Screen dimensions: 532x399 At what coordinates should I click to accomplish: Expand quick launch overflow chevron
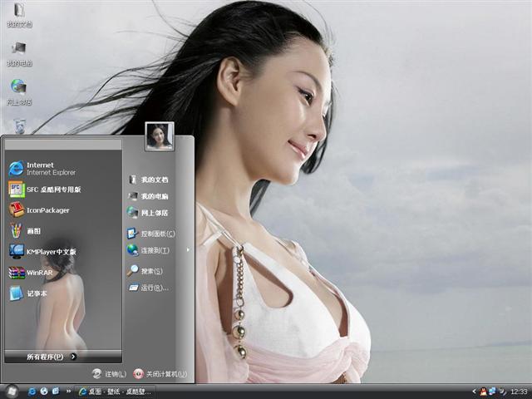68,392
